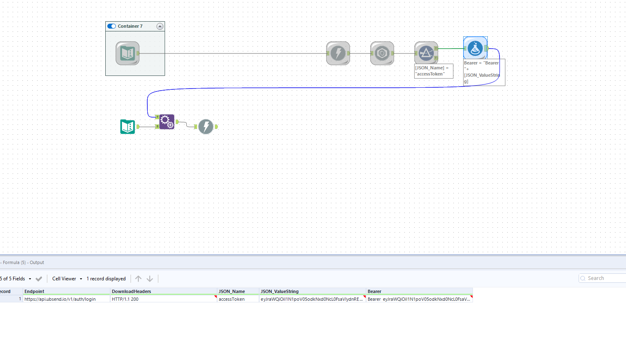This screenshot has width=626, height=364.
Task: Open the Append Fields tool
Action: pos(166,121)
